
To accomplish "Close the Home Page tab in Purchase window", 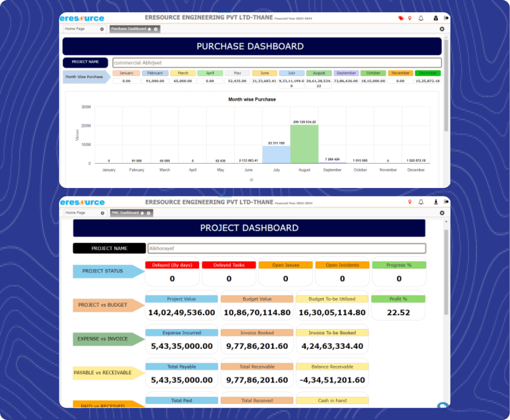I will (x=102, y=29).
